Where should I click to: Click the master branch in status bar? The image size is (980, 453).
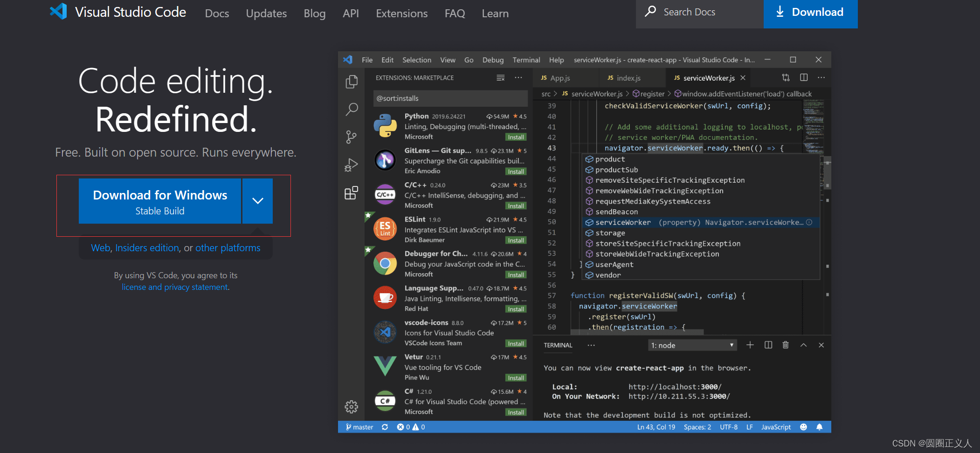coord(359,427)
